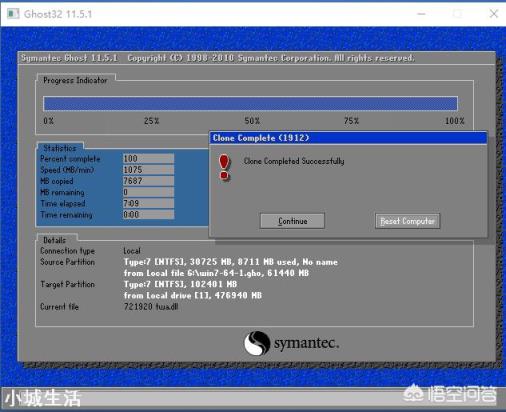The height and width of the screenshot is (412, 506).
Task: Click the Time elapsed label
Action: (x=63, y=203)
